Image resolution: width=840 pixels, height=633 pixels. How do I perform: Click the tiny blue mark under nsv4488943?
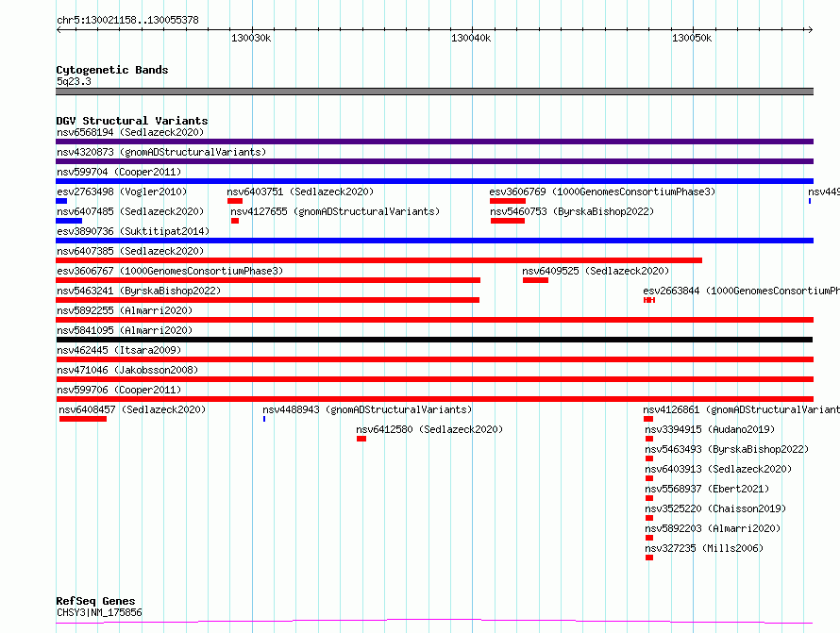[264, 419]
